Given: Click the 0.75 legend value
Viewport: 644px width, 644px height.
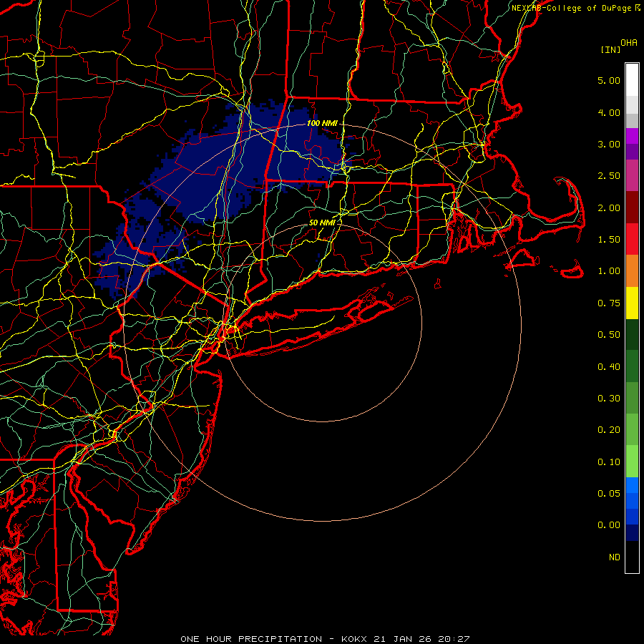Looking at the screenshot, I should (609, 303).
